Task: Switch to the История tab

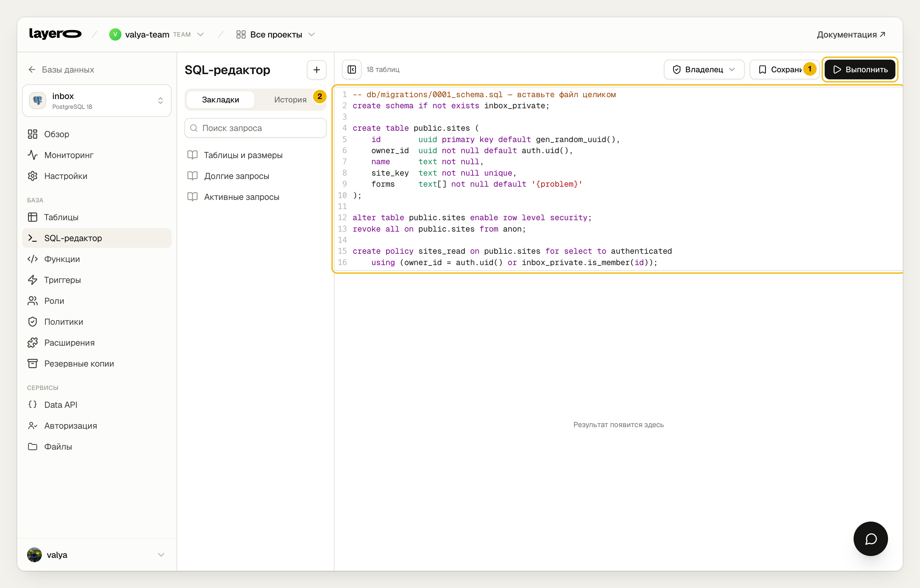Action: click(x=290, y=100)
